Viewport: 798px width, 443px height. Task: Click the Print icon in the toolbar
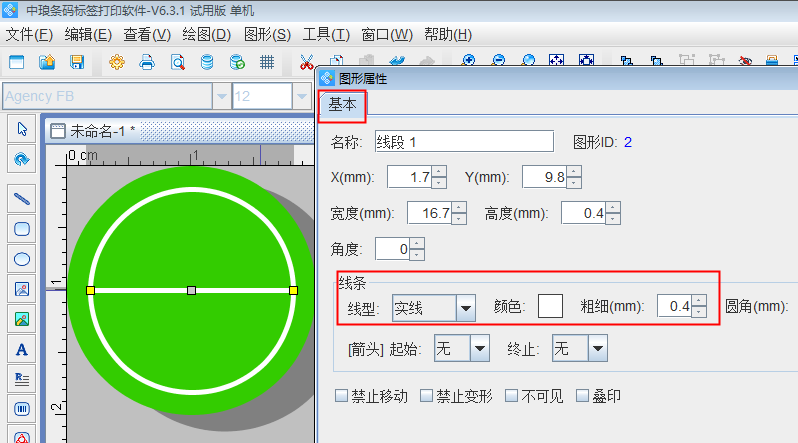coord(147,62)
